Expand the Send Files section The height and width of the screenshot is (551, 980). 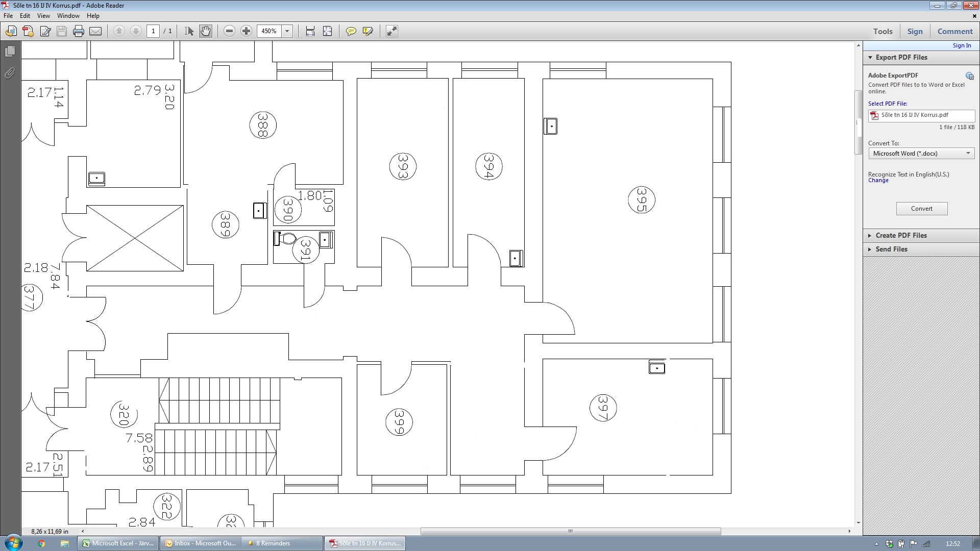pyautogui.click(x=891, y=249)
